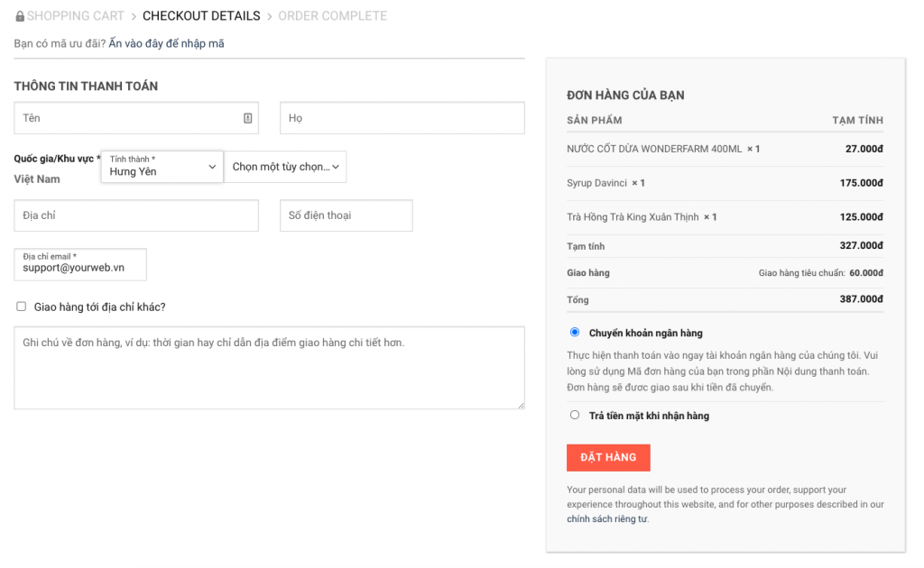The height and width of the screenshot is (568, 924).
Task: Click the lock icon beside Shopping Cart
Action: coord(20,16)
